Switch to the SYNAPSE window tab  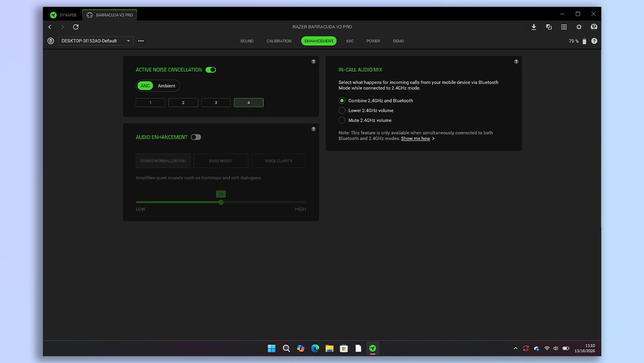click(x=63, y=15)
